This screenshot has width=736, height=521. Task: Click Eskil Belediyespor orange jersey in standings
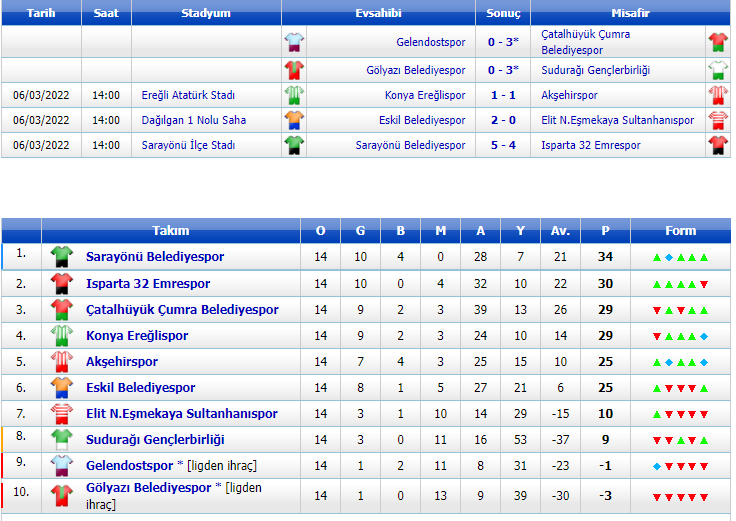pyautogui.click(x=62, y=387)
